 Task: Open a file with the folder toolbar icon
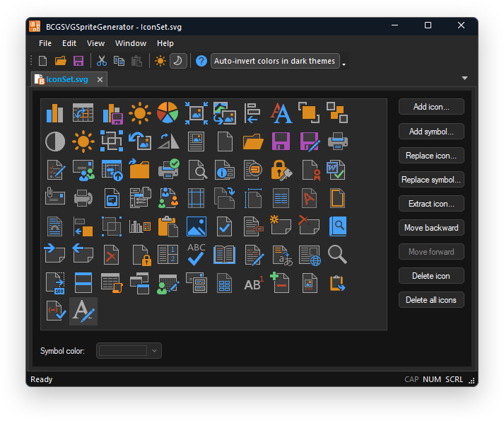coord(60,61)
